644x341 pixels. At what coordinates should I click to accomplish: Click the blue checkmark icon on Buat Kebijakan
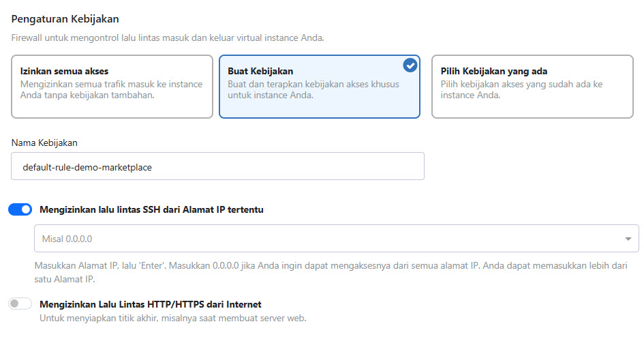[x=410, y=65]
